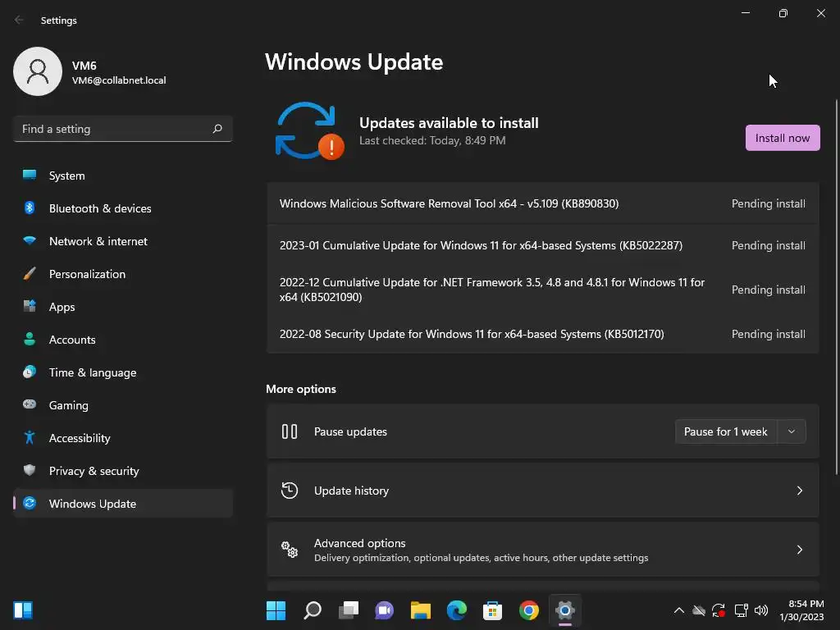Click the Gaming controller icon

[30, 404]
